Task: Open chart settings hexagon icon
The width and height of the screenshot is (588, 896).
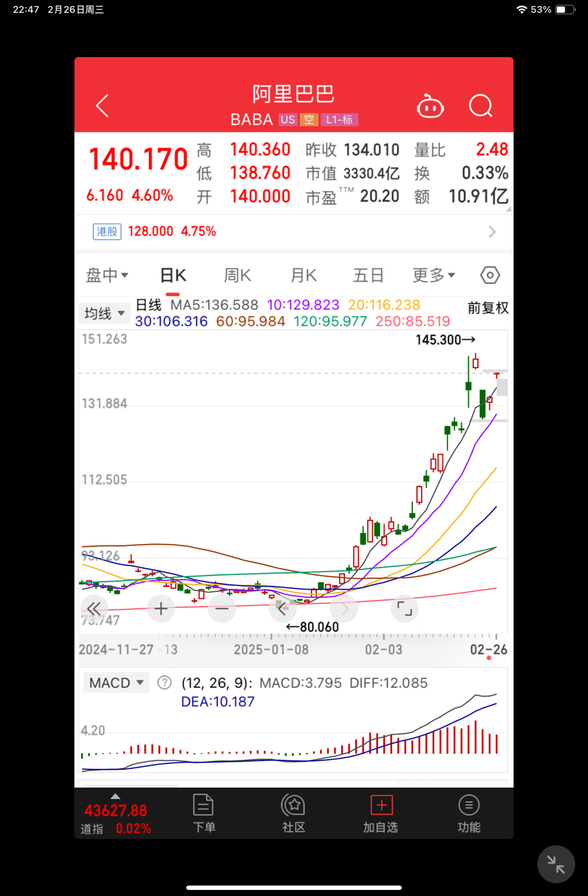Action: click(491, 275)
